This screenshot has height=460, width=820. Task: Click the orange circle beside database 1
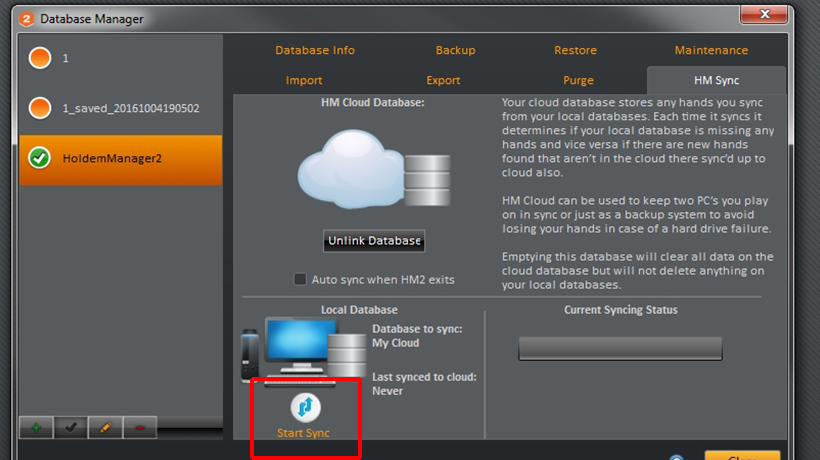point(40,58)
